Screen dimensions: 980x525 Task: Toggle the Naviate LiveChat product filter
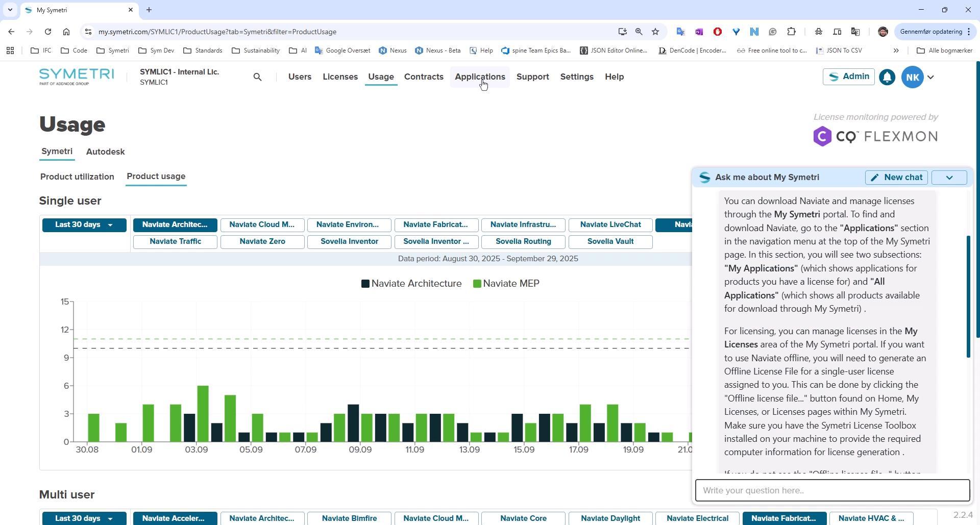click(x=610, y=225)
